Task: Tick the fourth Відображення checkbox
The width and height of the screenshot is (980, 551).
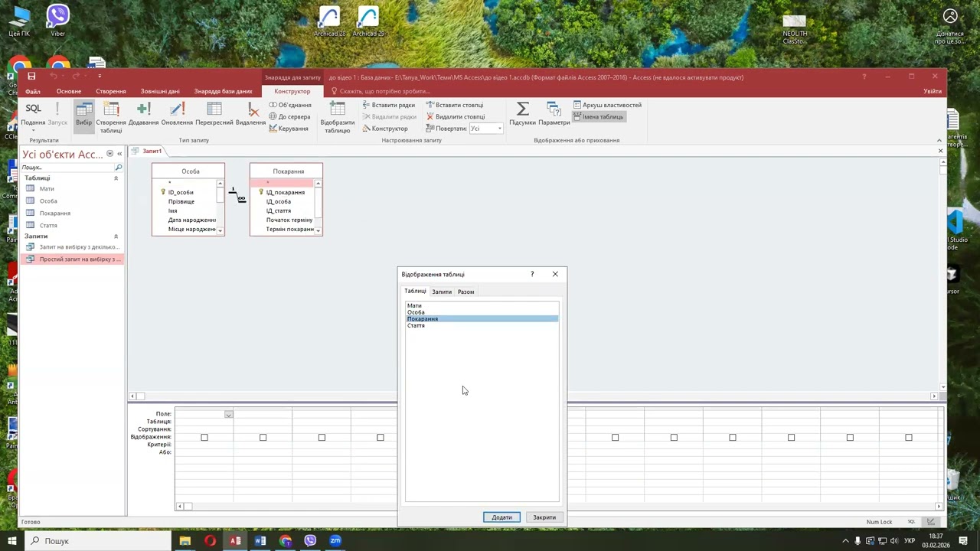Action: (381, 437)
